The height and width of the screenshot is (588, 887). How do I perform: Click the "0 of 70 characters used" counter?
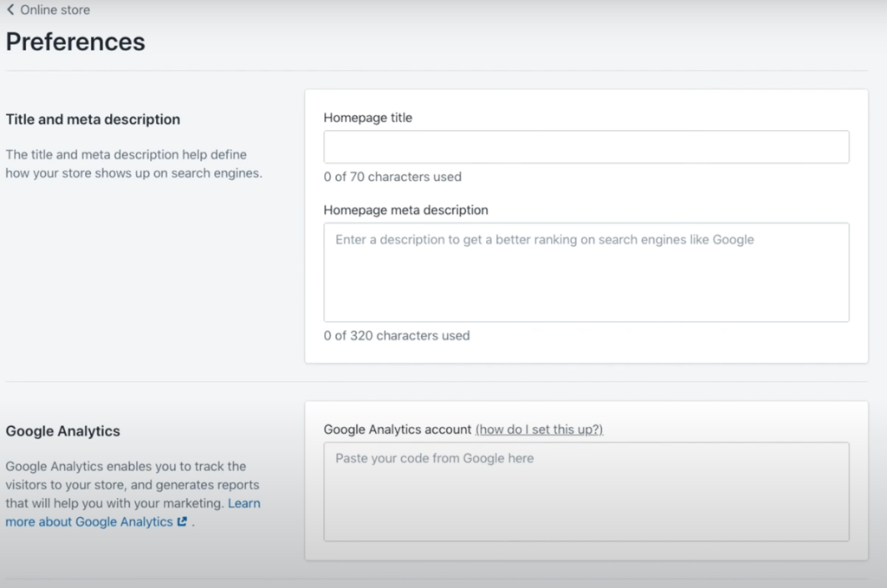(x=392, y=177)
